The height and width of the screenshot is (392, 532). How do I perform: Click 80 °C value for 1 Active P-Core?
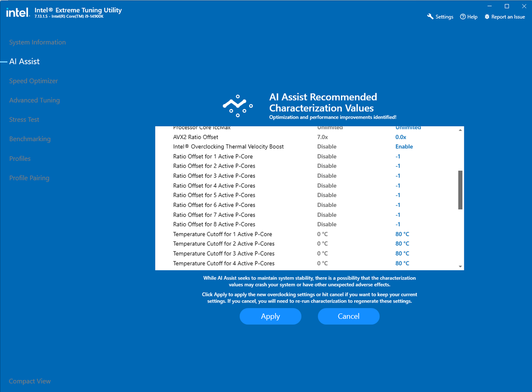(402, 234)
